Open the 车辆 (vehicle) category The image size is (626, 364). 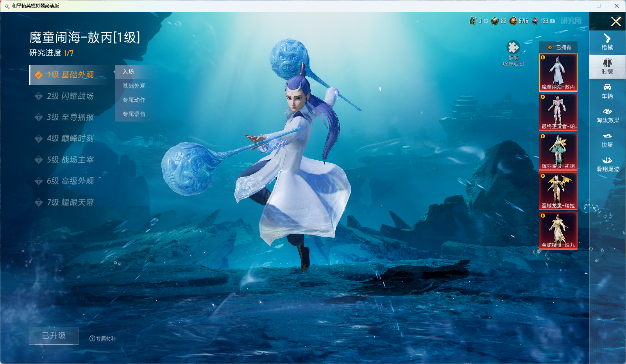(607, 91)
